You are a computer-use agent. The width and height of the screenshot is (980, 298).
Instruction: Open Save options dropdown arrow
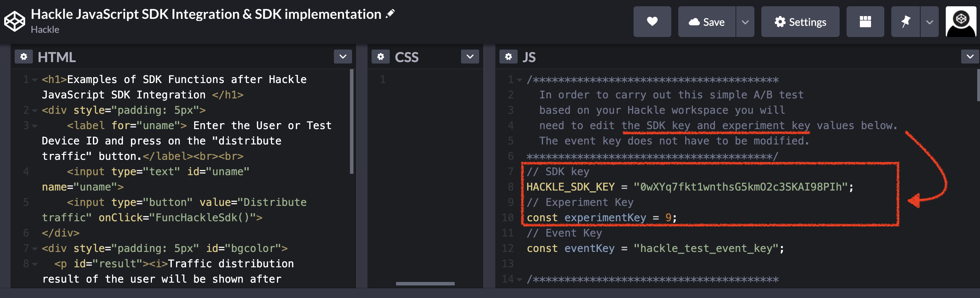745,22
